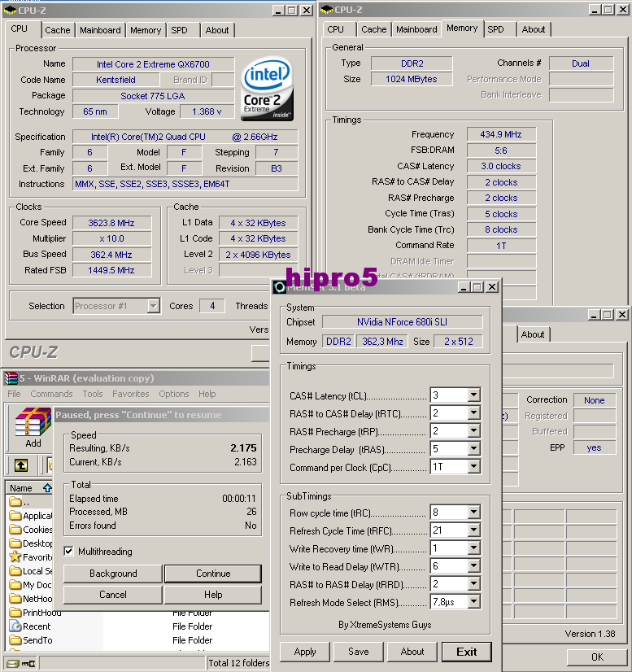This screenshot has width=632, height=672.
Task: Click the drive icon in WinRAR status bar
Action: point(12,663)
